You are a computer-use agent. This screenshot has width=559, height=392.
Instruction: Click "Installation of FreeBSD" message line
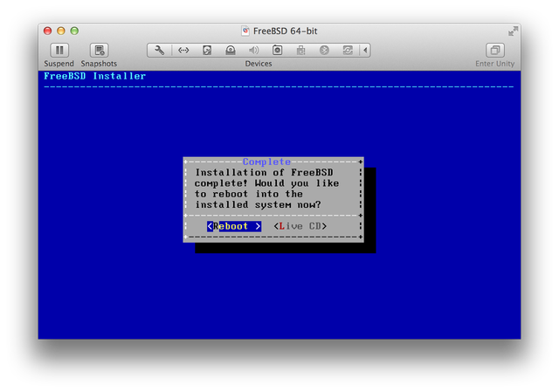(264, 173)
